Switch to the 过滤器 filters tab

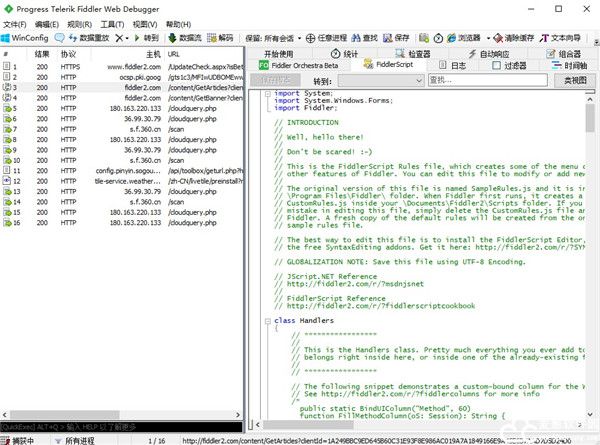tap(509, 65)
